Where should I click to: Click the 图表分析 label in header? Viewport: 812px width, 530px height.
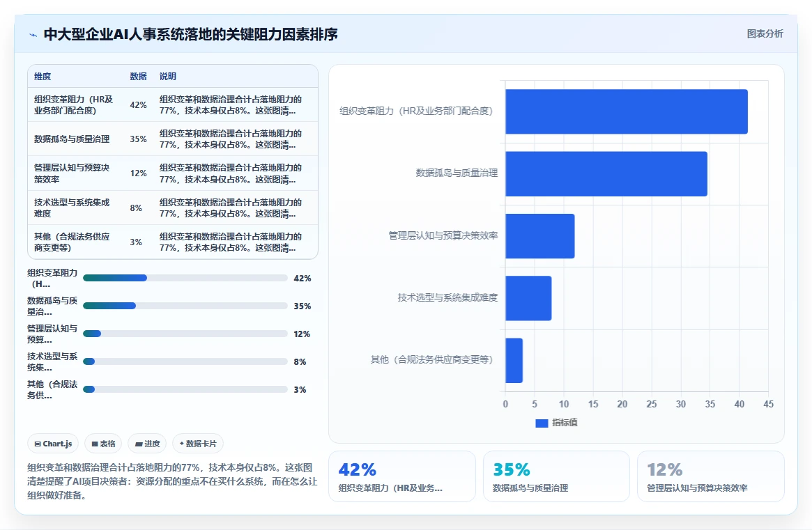click(765, 33)
